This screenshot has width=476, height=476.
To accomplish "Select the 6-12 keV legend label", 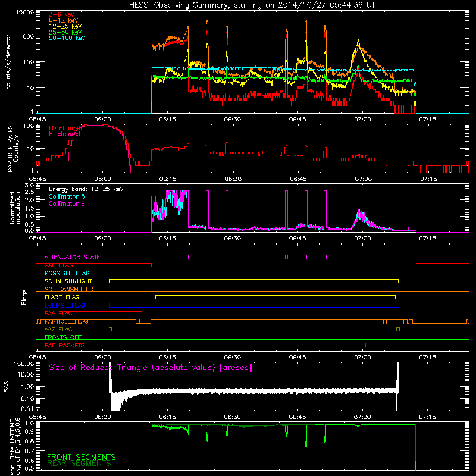I will 64,20.
